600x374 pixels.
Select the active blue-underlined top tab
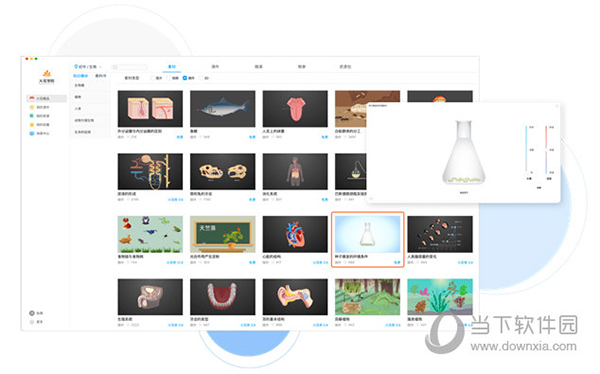pos(172,67)
